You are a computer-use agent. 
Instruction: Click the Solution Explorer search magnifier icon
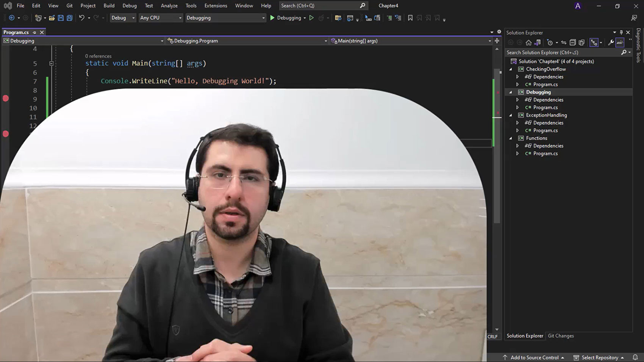coord(624,52)
